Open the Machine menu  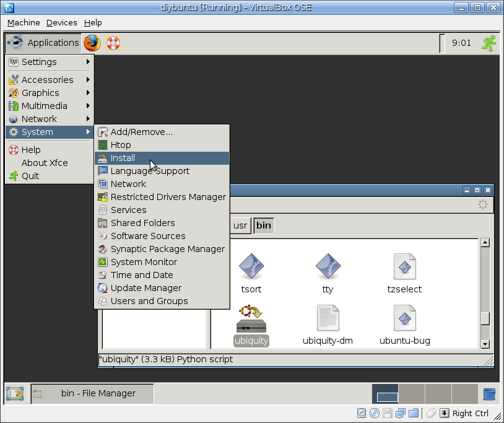click(x=24, y=23)
